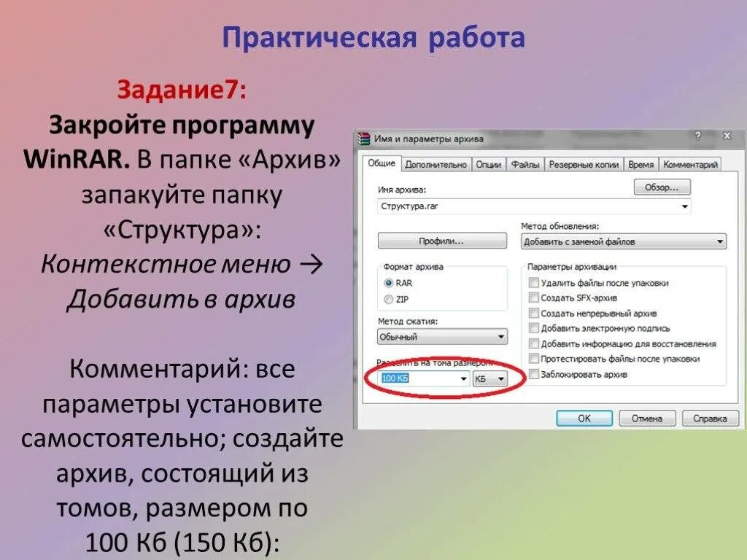The width and height of the screenshot is (747, 560).
Task: Click the WinRAR icon in the dialog title bar
Action: click(x=364, y=139)
